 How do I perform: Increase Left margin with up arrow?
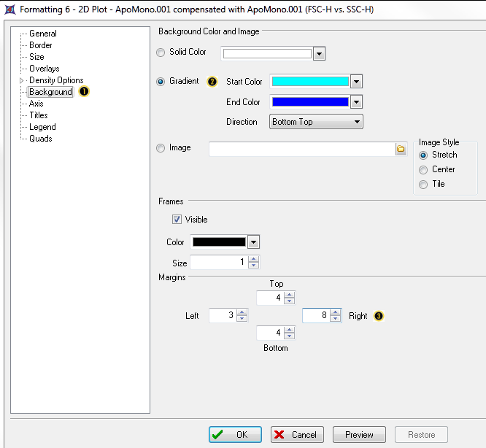242,312
